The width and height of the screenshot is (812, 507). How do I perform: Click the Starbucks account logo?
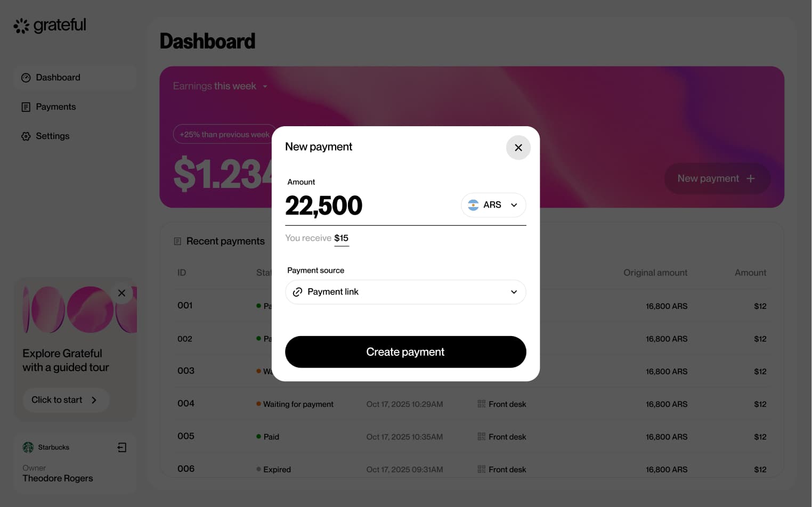click(28, 447)
